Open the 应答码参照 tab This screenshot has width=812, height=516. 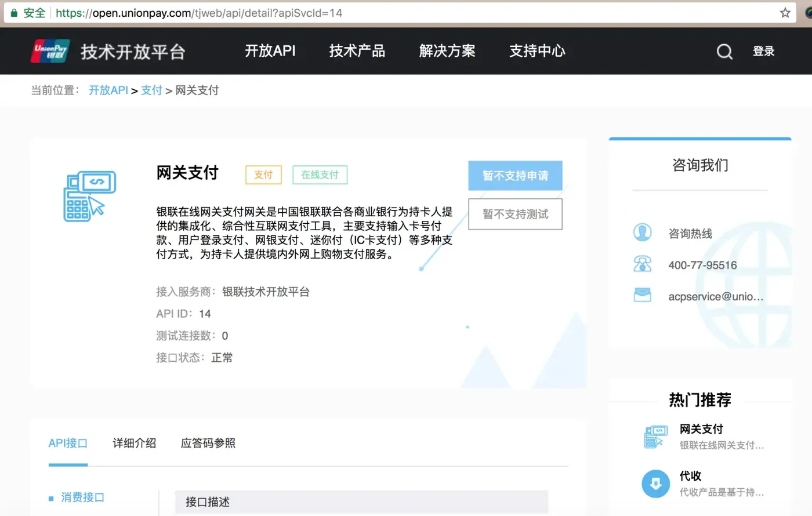pos(207,443)
